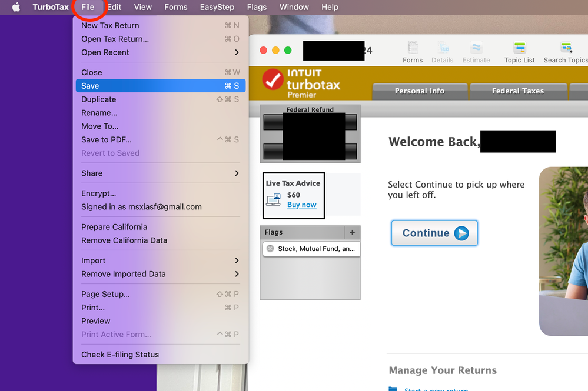
Task: Click the Estimate toolbar icon
Action: point(476,52)
